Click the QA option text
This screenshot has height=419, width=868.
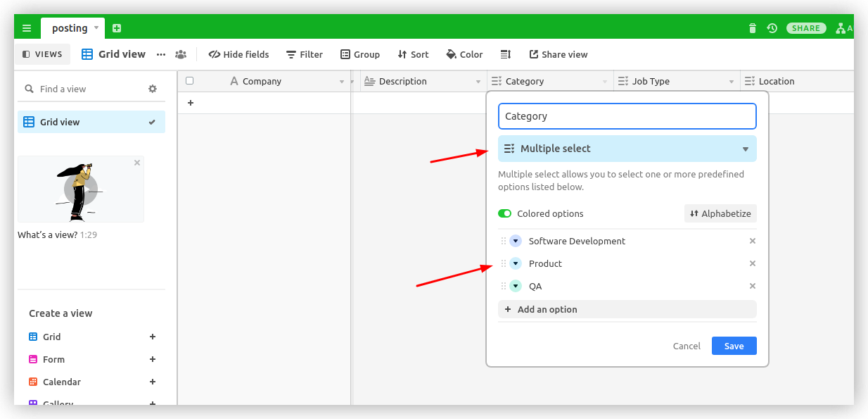(x=535, y=286)
